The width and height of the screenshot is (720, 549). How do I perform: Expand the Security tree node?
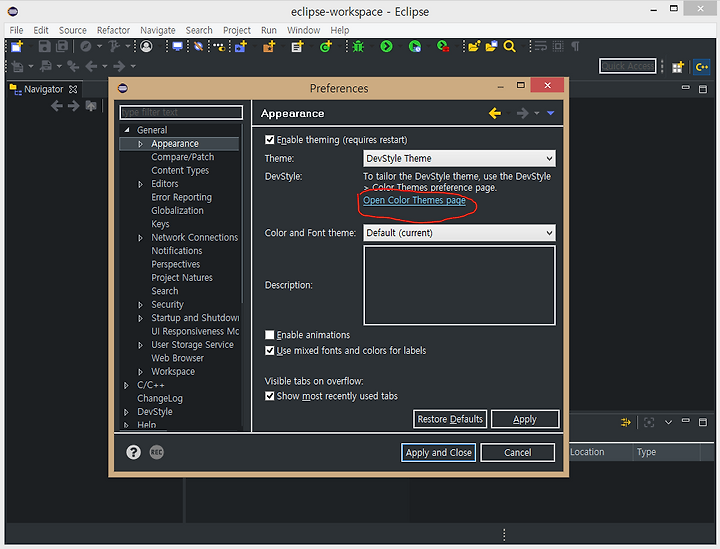click(x=141, y=305)
